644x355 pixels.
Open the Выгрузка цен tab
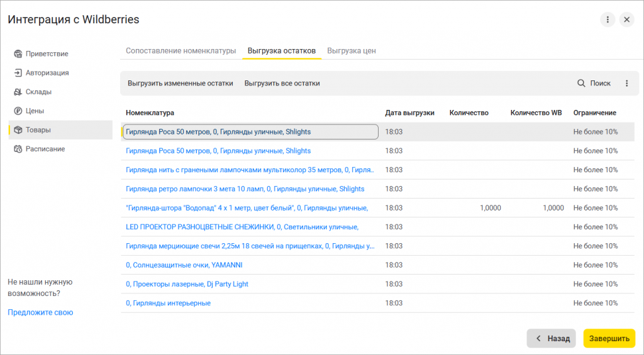tap(352, 51)
